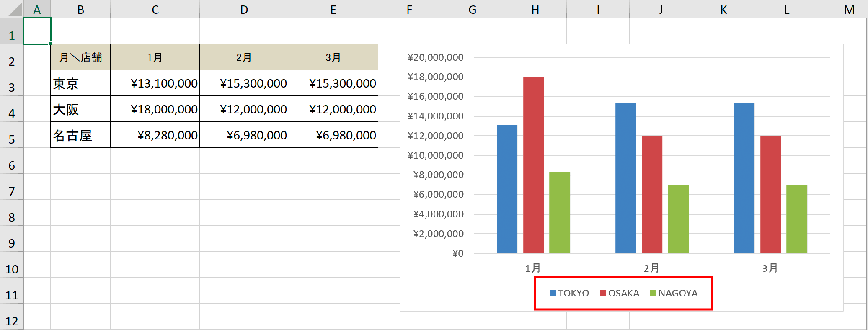Select the 名古屋 row label cell
This screenshot has width=868, height=330.
click(x=80, y=135)
